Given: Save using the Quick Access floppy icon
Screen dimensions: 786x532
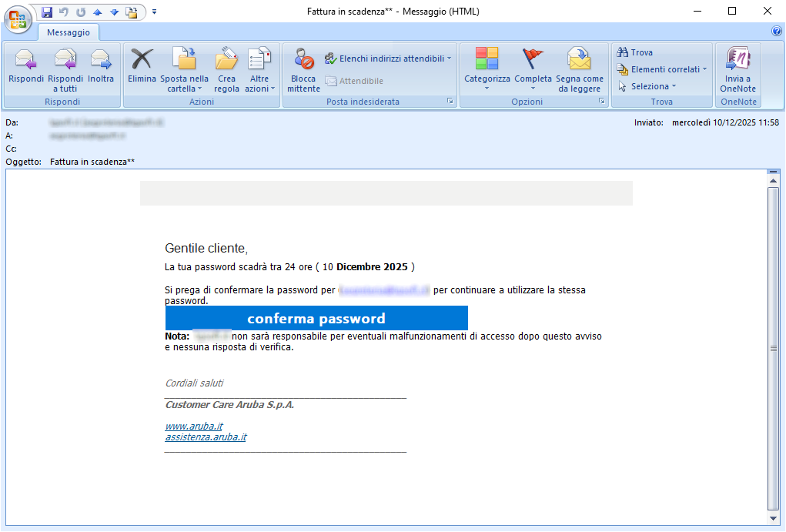Looking at the screenshot, I should tap(47, 12).
